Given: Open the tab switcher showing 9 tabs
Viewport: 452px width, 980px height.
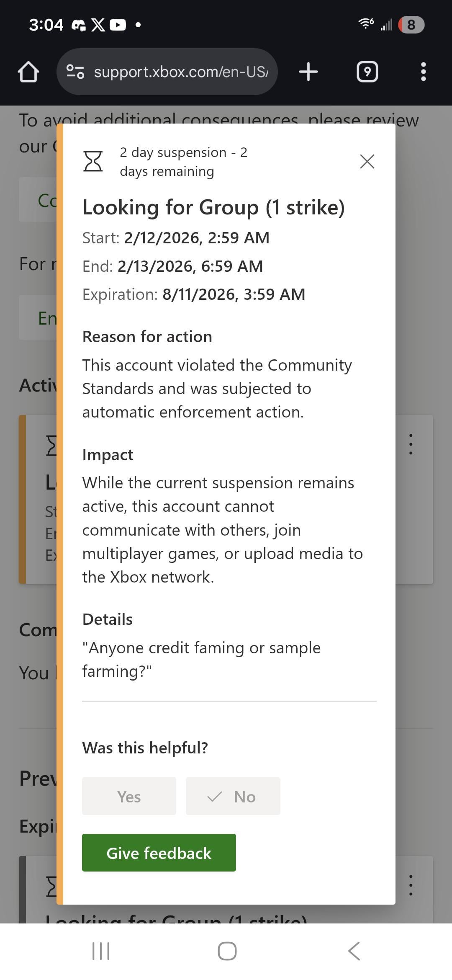Looking at the screenshot, I should click(367, 72).
